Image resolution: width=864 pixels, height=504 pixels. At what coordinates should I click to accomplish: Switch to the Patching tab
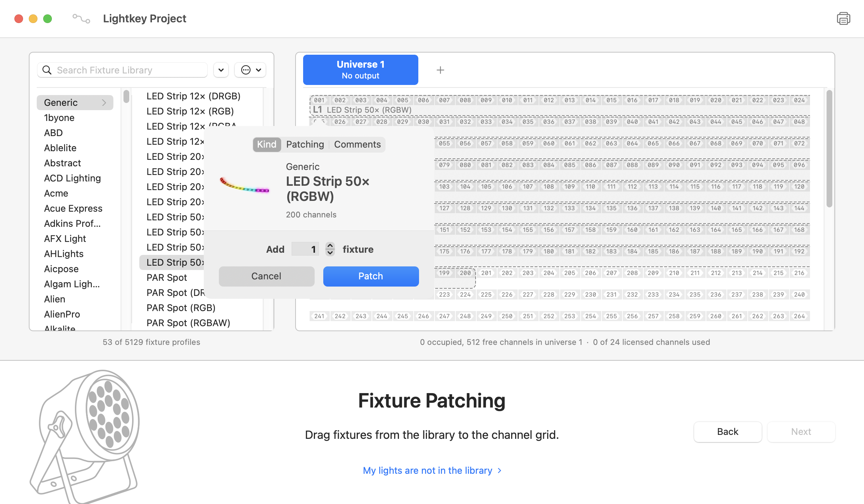point(305,144)
